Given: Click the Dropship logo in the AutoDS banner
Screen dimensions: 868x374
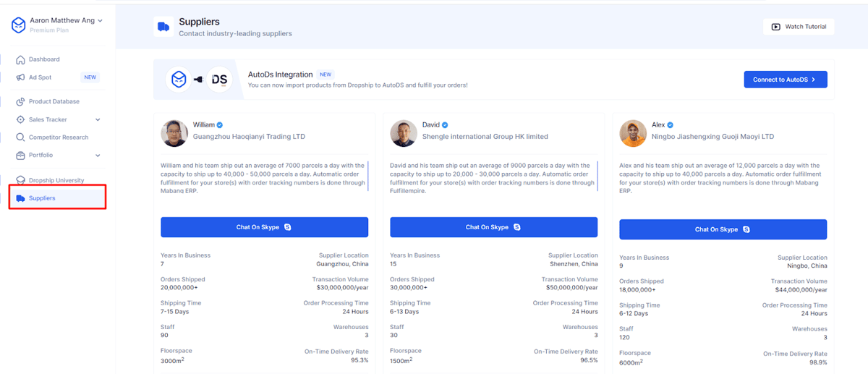Looking at the screenshot, I should click(178, 80).
